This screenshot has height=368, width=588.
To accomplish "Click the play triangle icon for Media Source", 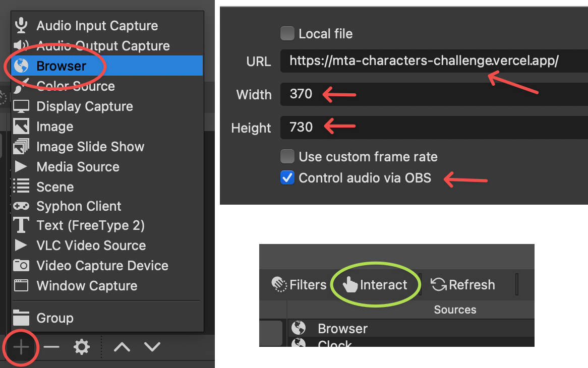I will [21, 166].
